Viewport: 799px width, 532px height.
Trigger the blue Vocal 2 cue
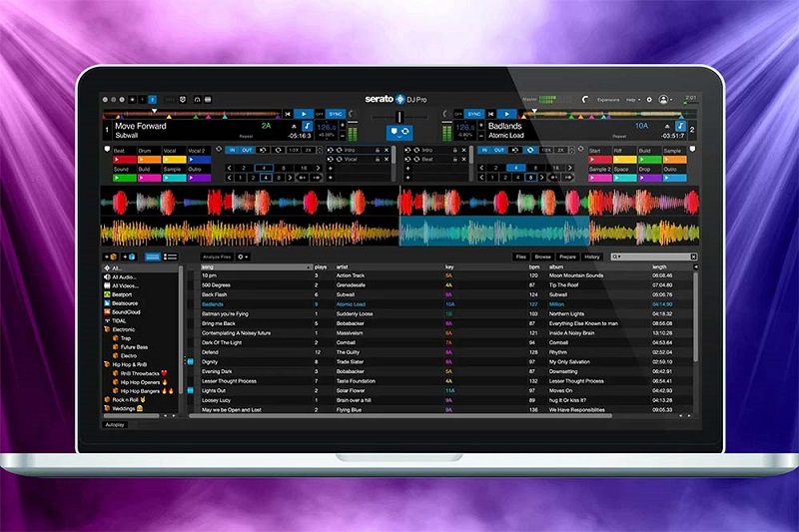coord(199,160)
